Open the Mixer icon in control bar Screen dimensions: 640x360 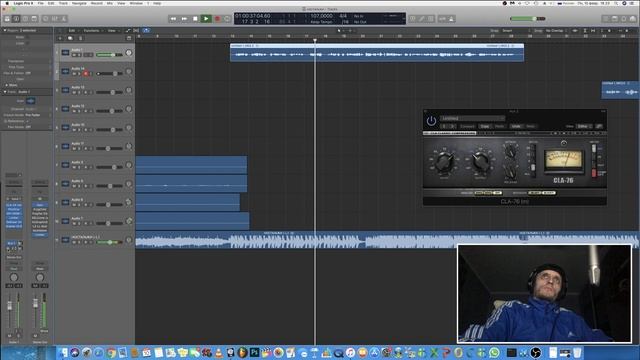(55, 19)
